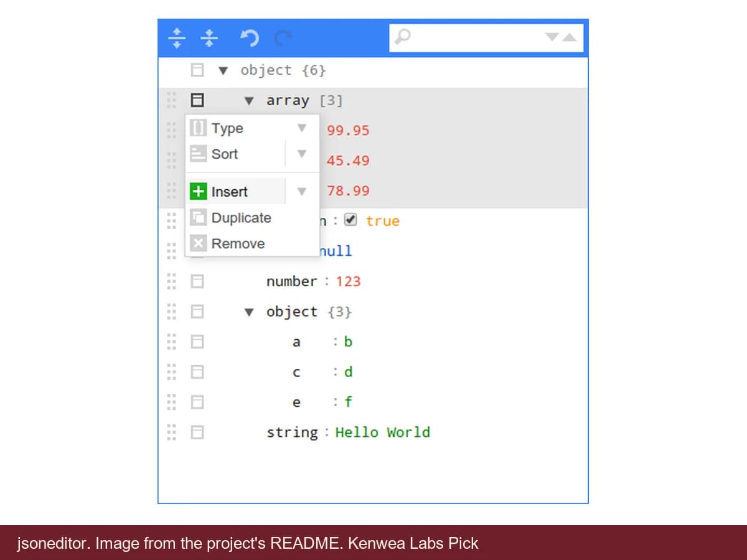Click drag handle of the boolean true row

(172, 221)
